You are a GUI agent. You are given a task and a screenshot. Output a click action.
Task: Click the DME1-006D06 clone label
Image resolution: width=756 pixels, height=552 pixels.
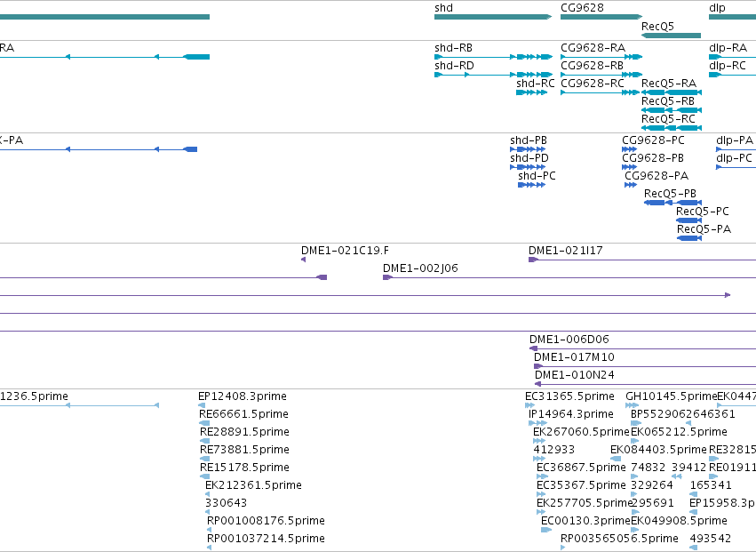[569, 340]
